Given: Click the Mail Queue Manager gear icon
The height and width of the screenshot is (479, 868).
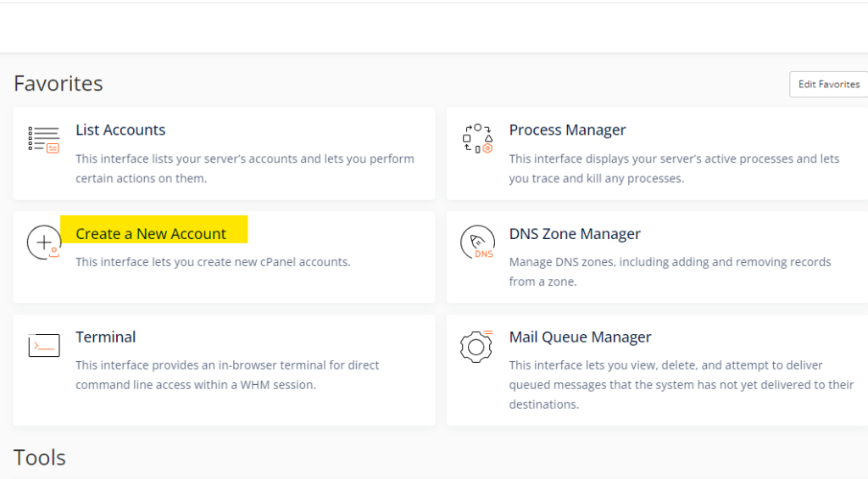Looking at the screenshot, I should [477, 346].
